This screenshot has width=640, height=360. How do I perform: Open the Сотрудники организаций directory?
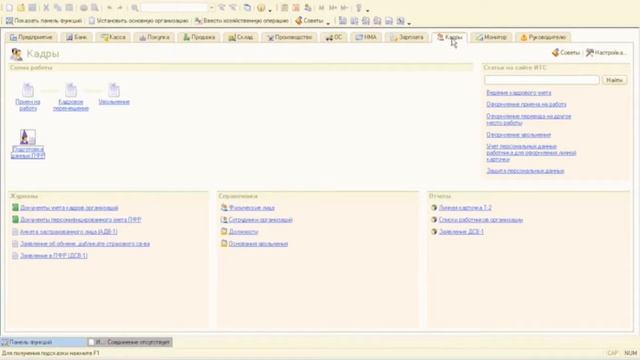260,220
